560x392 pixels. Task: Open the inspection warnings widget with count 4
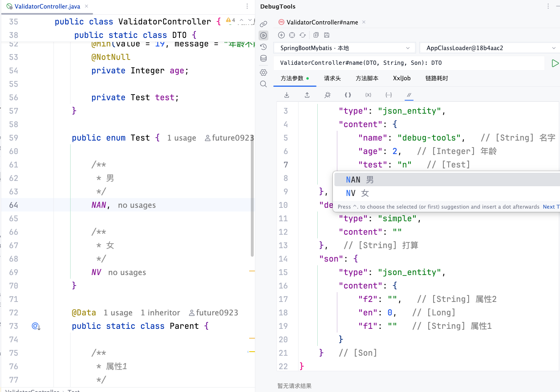(x=230, y=20)
